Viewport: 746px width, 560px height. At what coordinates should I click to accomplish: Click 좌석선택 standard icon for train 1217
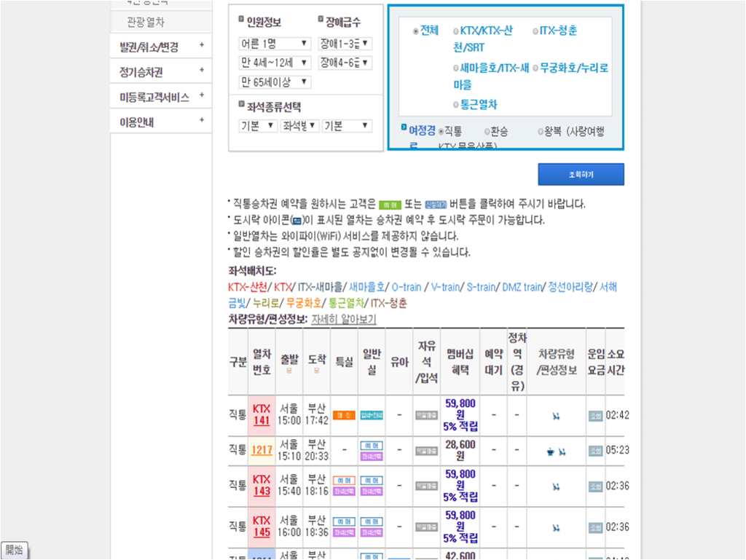(372, 457)
